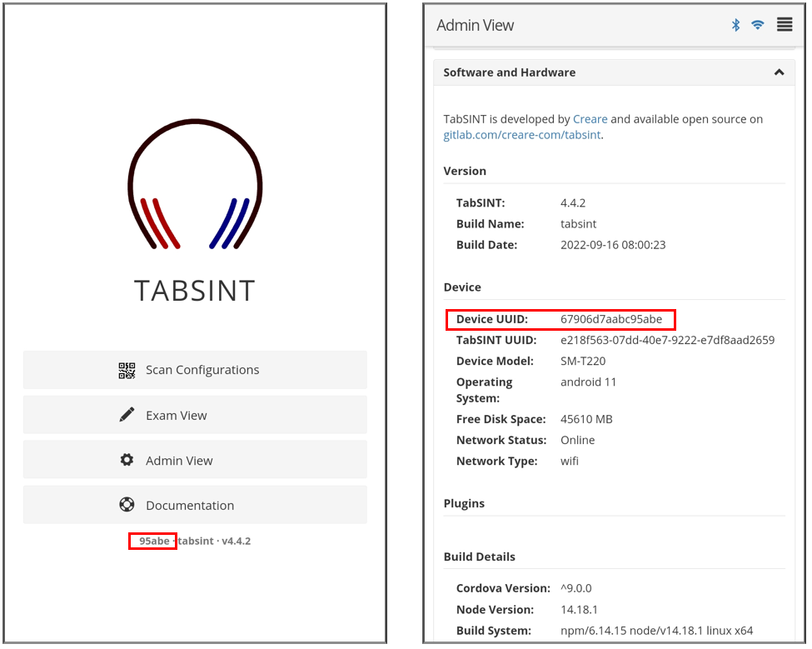Click the WiFi status icon
The width and height of the screenshot is (812, 649).
pos(757,25)
